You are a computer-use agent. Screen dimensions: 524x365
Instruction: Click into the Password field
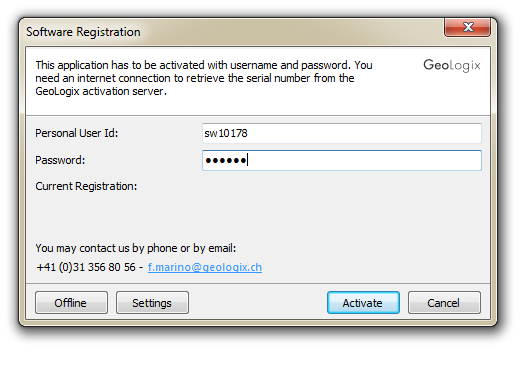[x=342, y=160]
